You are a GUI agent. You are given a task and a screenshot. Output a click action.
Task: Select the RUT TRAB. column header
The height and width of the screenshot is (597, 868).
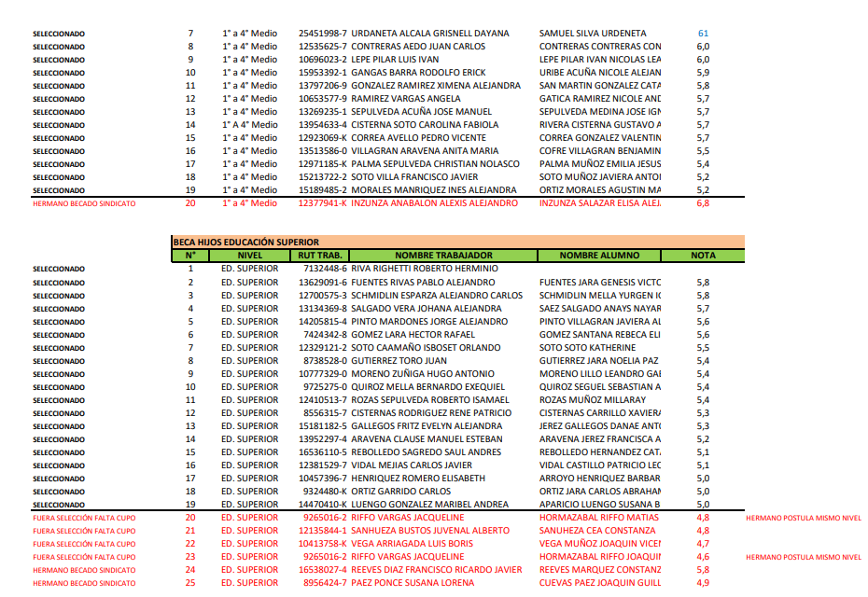click(320, 255)
